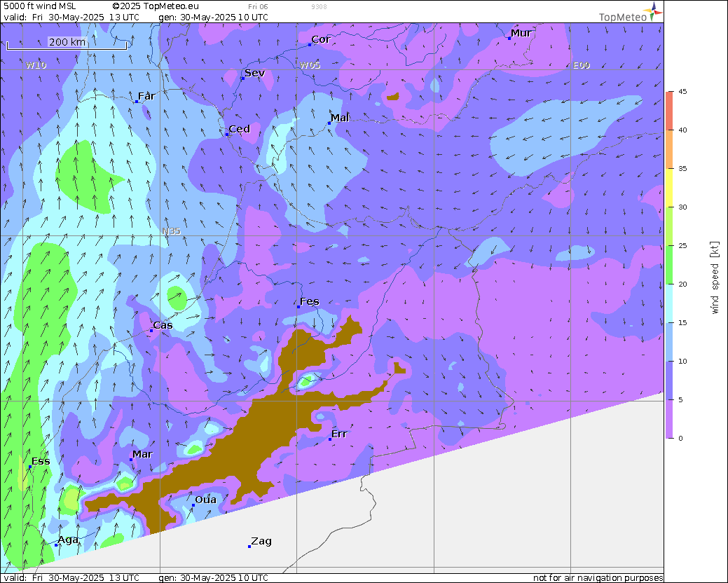Click footer 'valid: Fri 30-May-2025 13 UTC' text
Image resolution: width=728 pixels, height=583 pixels.
tap(71, 578)
